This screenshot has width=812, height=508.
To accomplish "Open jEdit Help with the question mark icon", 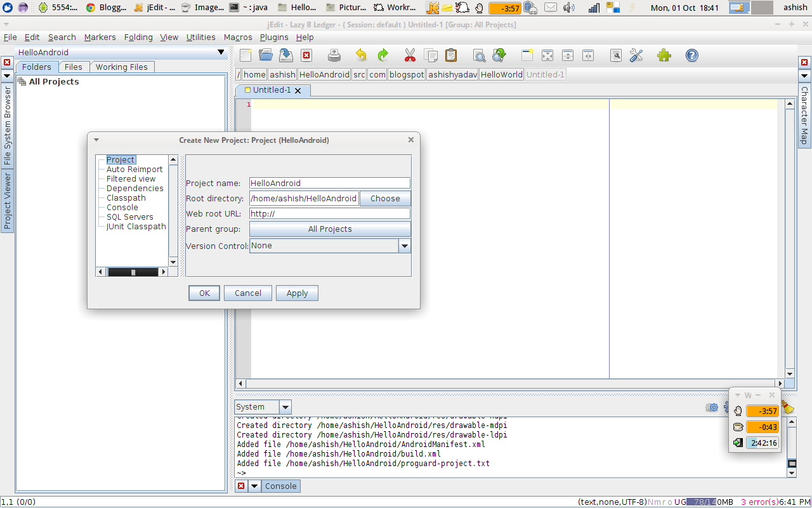I will (691, 55).
